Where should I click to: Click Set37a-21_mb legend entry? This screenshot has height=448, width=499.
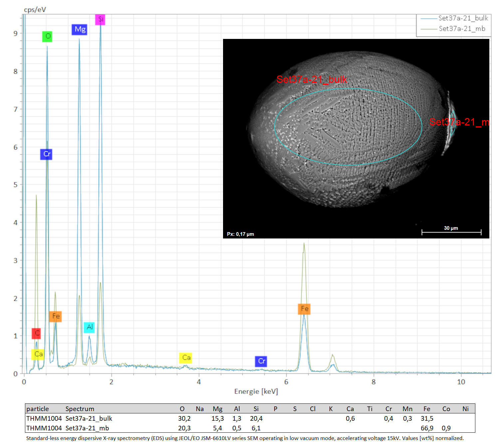click(453, 29)
